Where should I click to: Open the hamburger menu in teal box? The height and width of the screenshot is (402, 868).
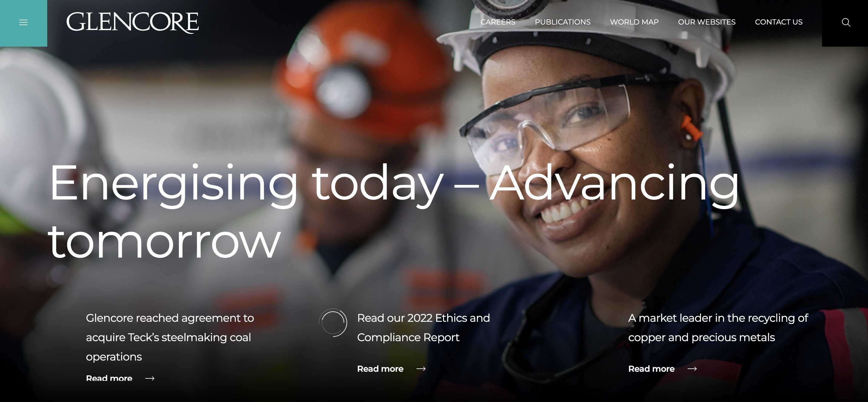pos(23,23)
